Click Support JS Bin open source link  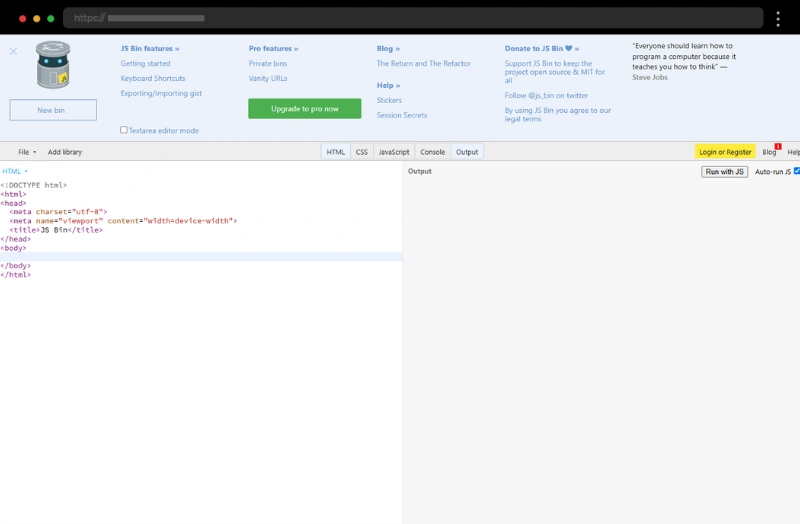click(x=555, y=72)
